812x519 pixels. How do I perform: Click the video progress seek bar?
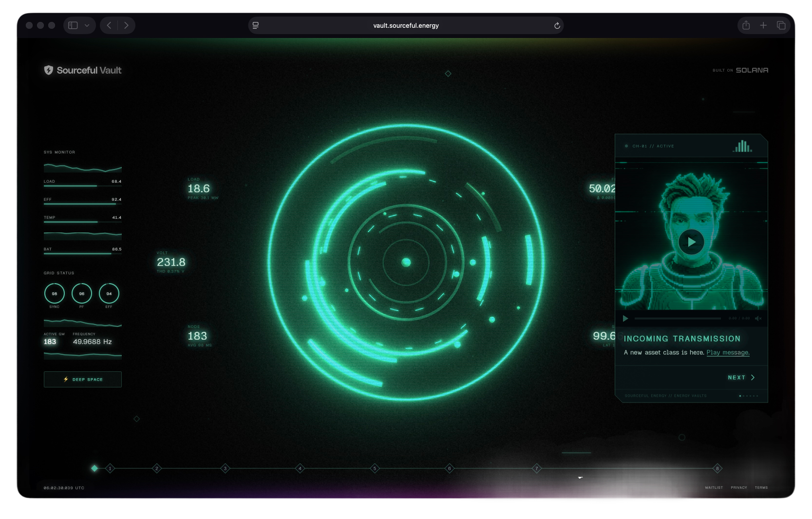[677, 318]
